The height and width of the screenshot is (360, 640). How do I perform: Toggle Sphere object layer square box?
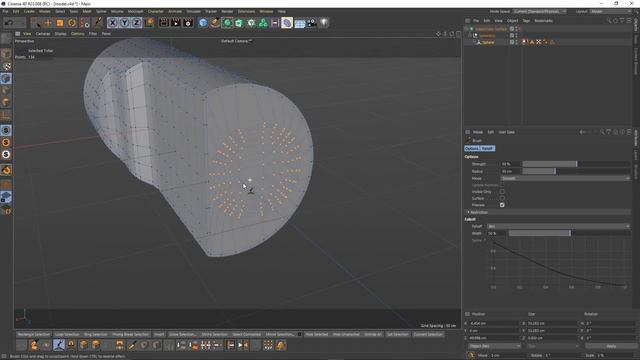pyautogui.click(x=512, y=42)
